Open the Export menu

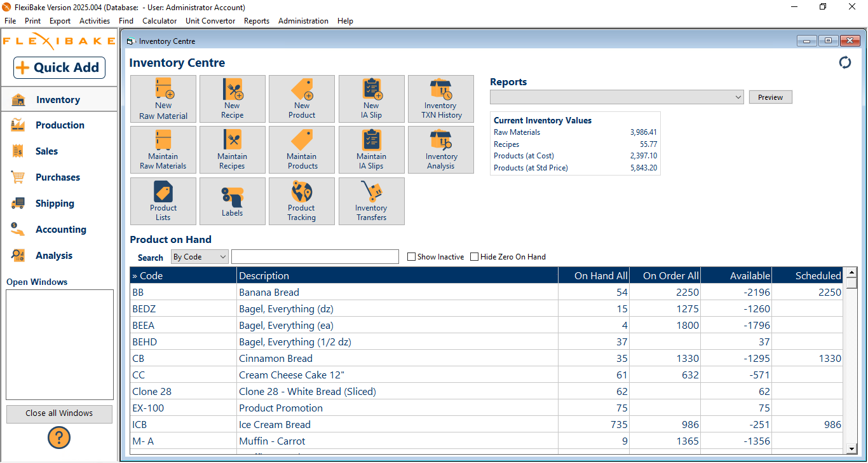60,21
